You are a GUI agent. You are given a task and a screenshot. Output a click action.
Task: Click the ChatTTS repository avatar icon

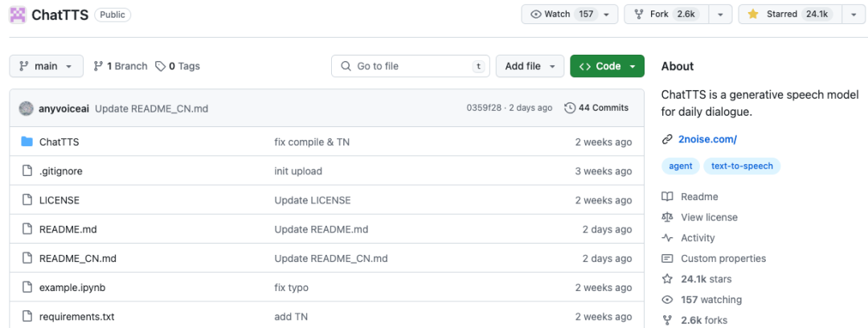pos(18,14)
